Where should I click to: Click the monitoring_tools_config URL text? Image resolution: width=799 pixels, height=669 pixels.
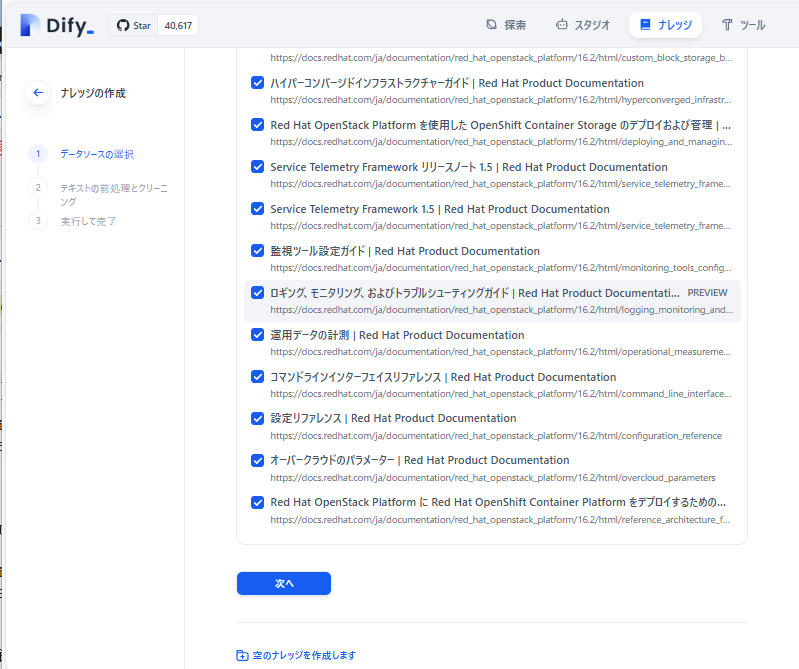(500, 268)
